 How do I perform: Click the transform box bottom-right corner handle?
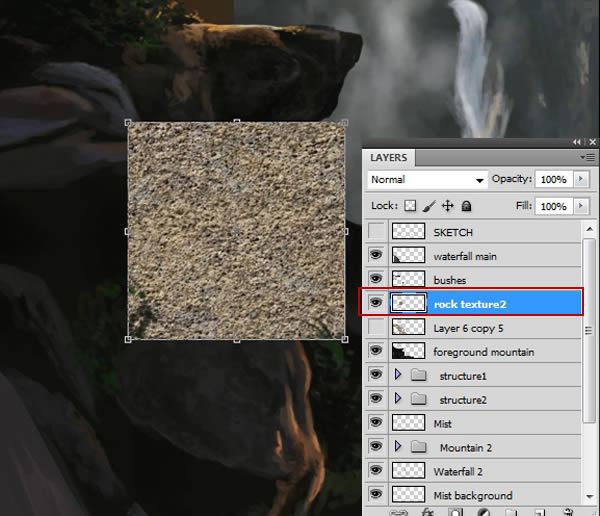(x=345, y=339)
